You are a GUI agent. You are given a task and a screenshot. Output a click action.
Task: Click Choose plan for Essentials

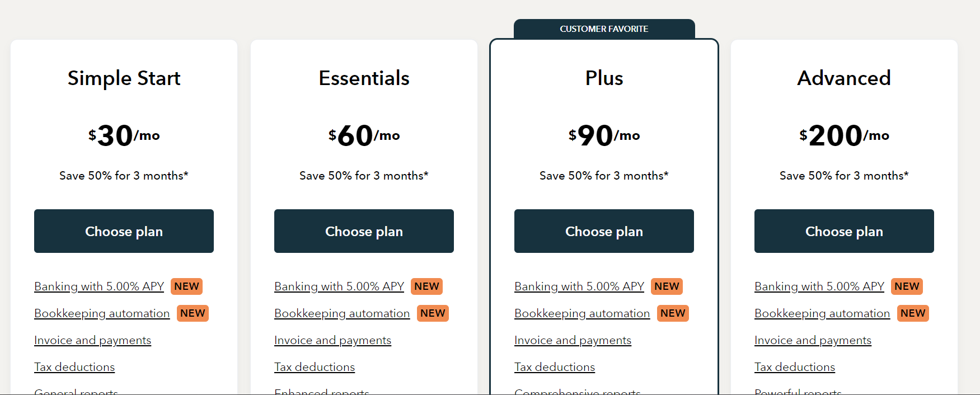pyautogui.click(x=364, y=231)
